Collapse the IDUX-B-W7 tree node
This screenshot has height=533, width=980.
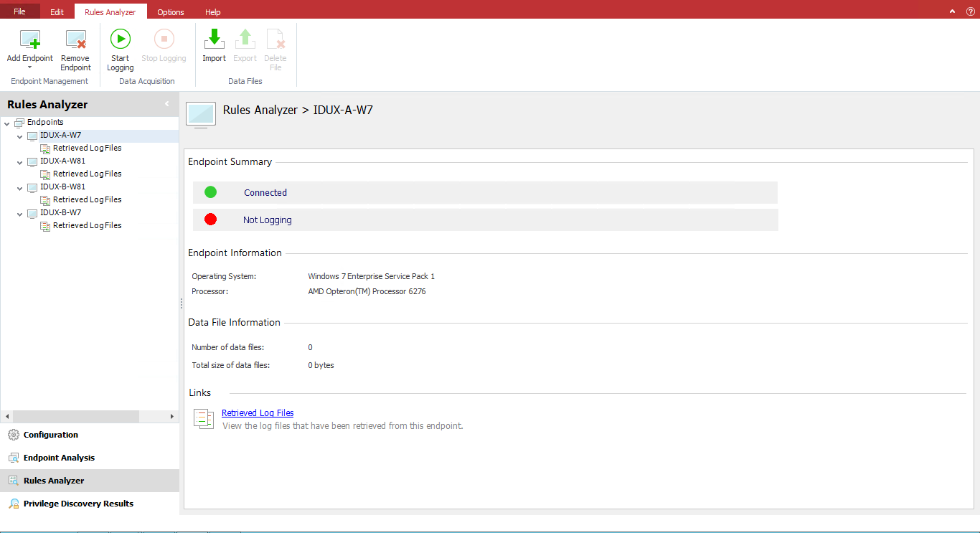point(20,214)
